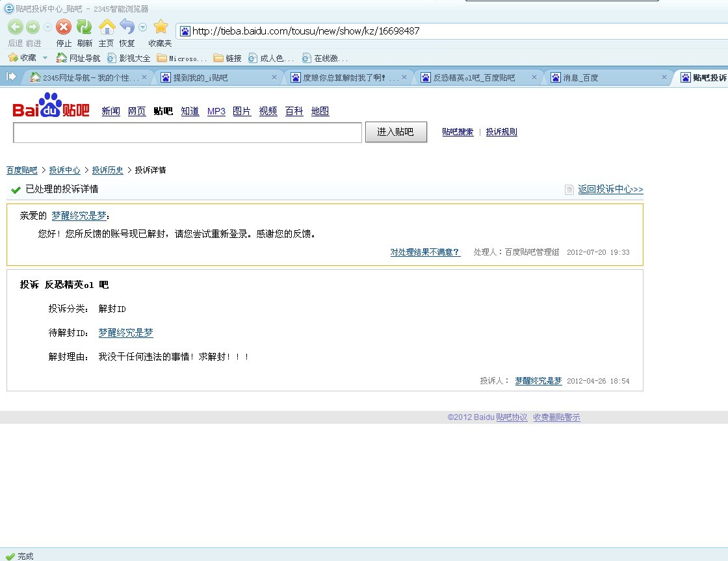
Task: Click the green Forward arrow button
Action: 32,27
